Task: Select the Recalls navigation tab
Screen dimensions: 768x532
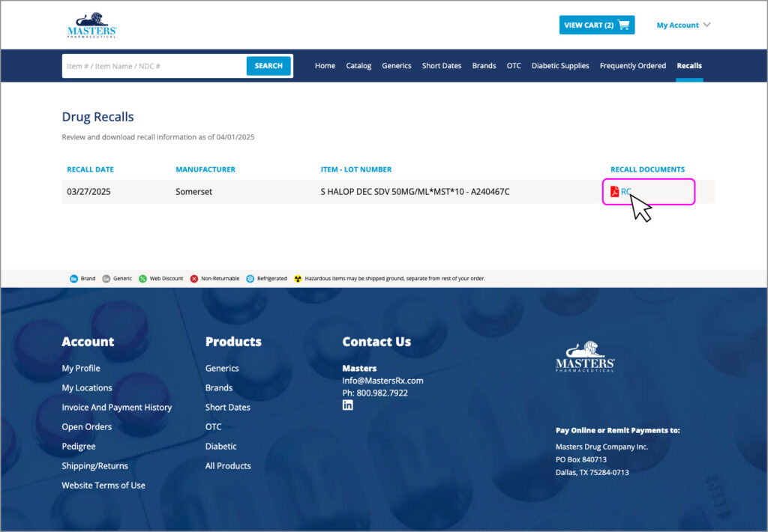Action: point(689,66)
